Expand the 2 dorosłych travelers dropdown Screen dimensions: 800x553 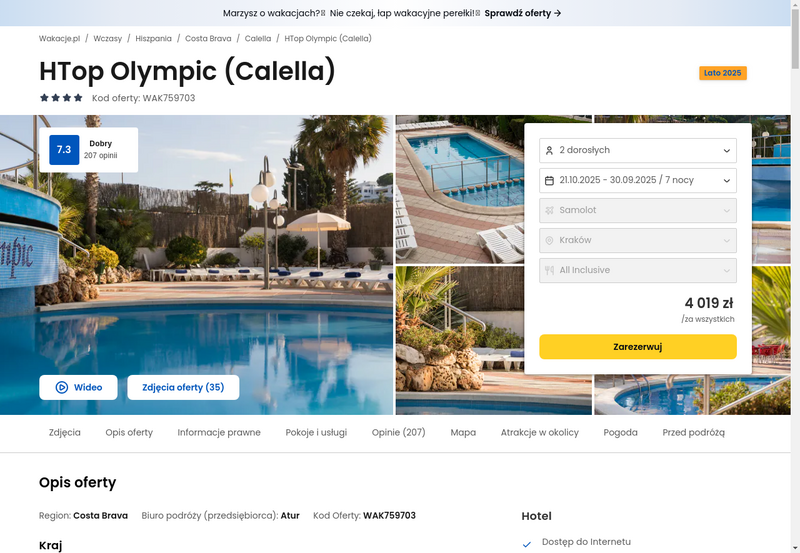pos(638,150)
